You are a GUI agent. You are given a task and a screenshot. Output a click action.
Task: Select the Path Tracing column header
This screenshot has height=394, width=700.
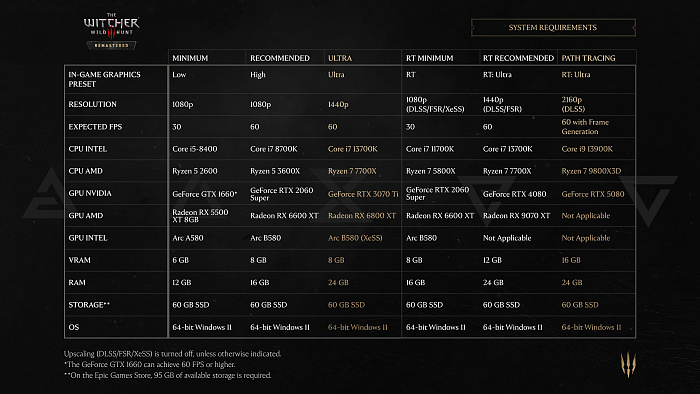pos(588,58)
